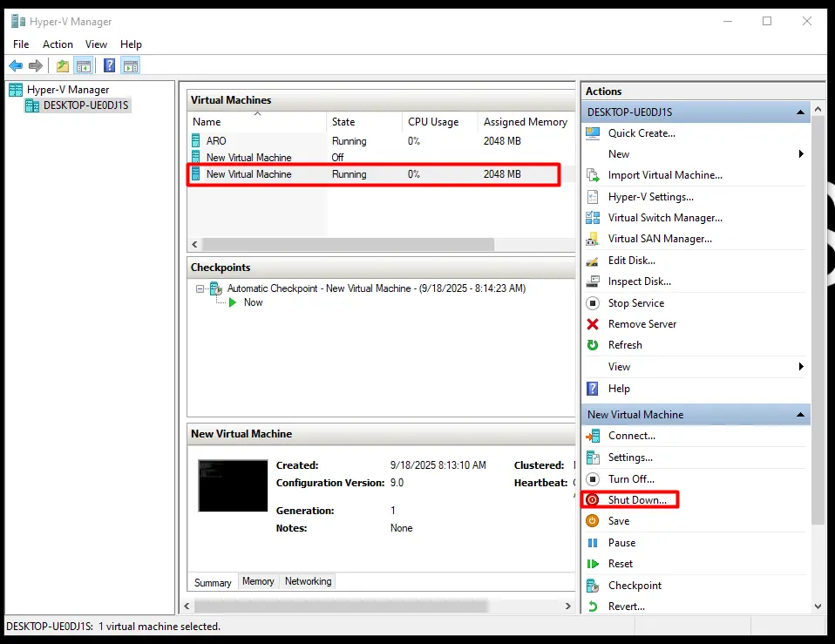The image size is (835, 644).
Task: Expand the New submenu arrow
Action: pyautogui.click(x=801, y=154)
